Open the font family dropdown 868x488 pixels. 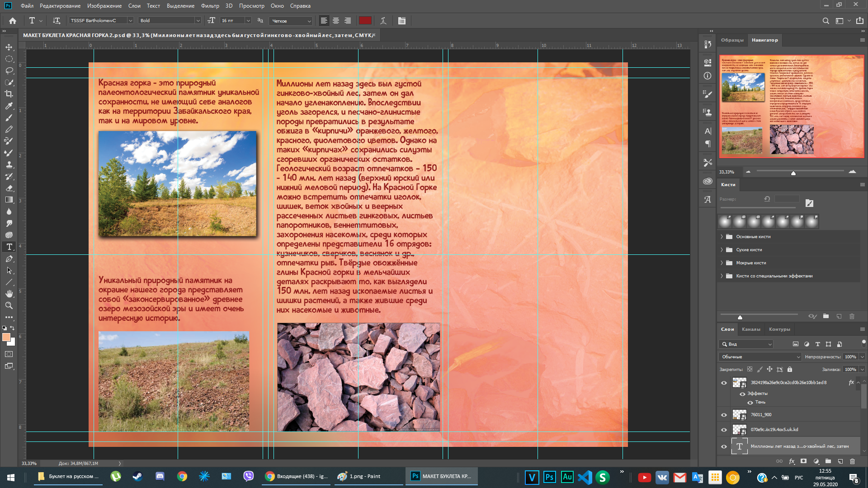coord(130,21)
